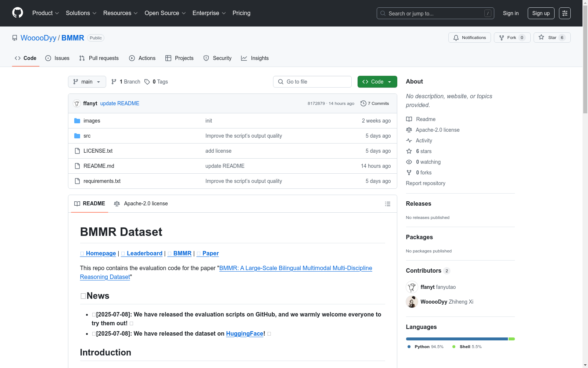
Task: Click the requirements.txt file icon
Action: pyautogui.click(x=77, y=181)
